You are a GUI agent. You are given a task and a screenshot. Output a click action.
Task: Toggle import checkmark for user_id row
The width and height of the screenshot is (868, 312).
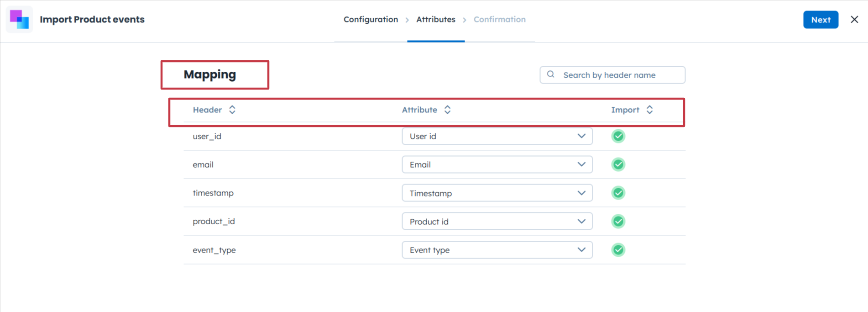click(x=618, y=136)
